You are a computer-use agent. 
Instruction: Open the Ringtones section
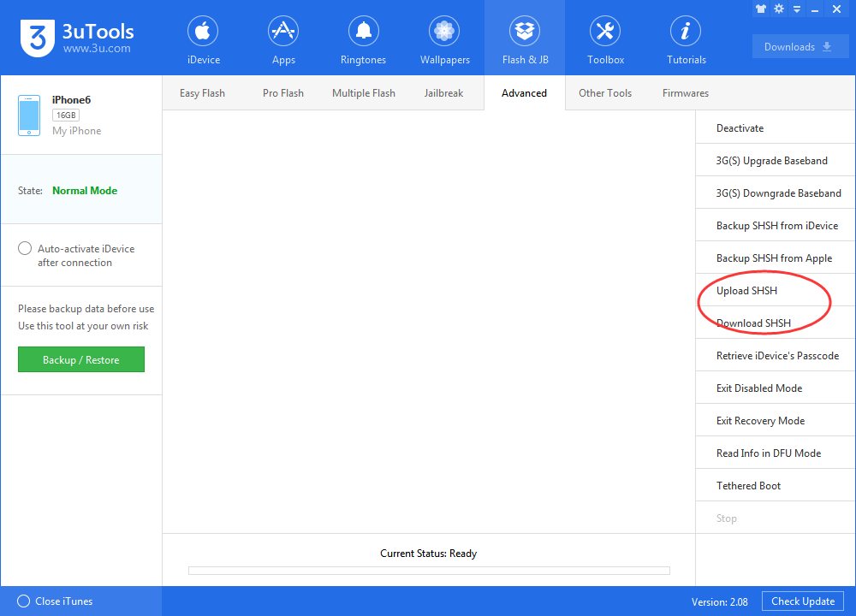click(x=363, y=40)
